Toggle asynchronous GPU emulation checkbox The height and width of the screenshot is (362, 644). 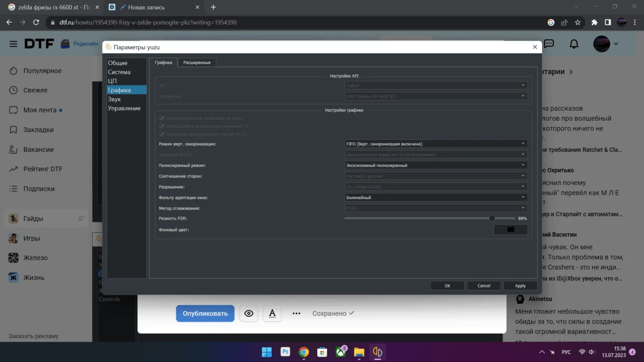coord(162,126)
